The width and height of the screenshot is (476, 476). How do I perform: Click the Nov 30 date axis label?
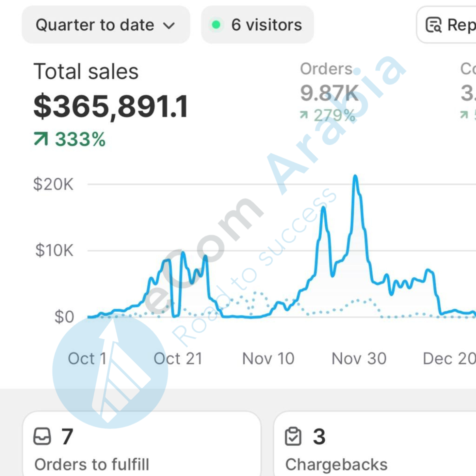(x=359, y=359)
